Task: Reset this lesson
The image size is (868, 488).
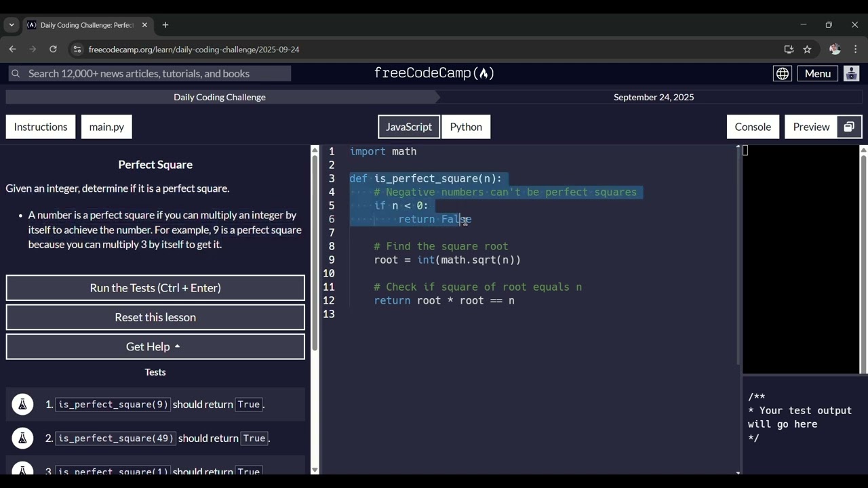Action: (x=155, y=317)
